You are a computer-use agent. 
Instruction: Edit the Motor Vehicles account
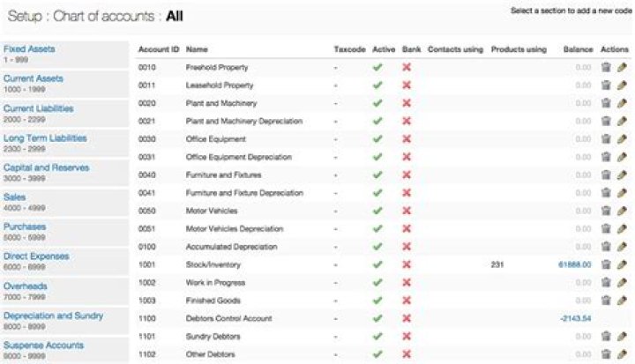[622, 211]
